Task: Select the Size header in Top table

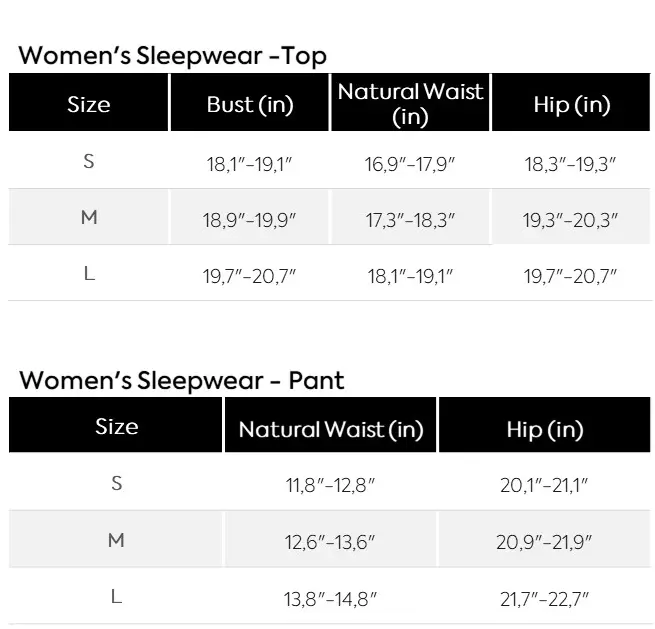Action: pos(89,104)
